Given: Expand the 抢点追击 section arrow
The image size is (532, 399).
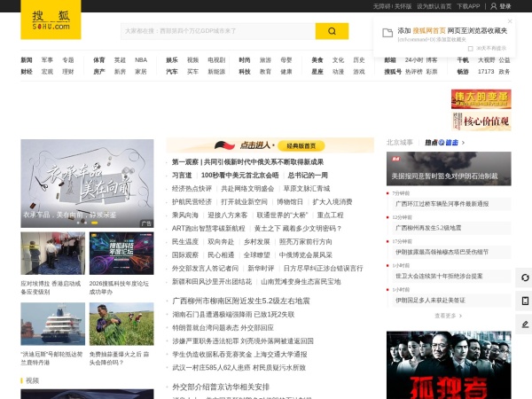Looking at the screenshot, I should pyautogui.click(x=463, y=143).
